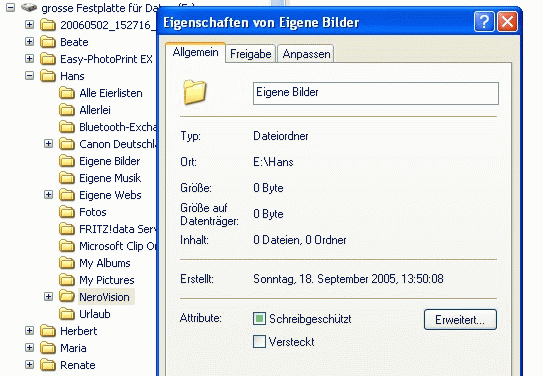Switch to the Freigabe tab

click(251, 54)
